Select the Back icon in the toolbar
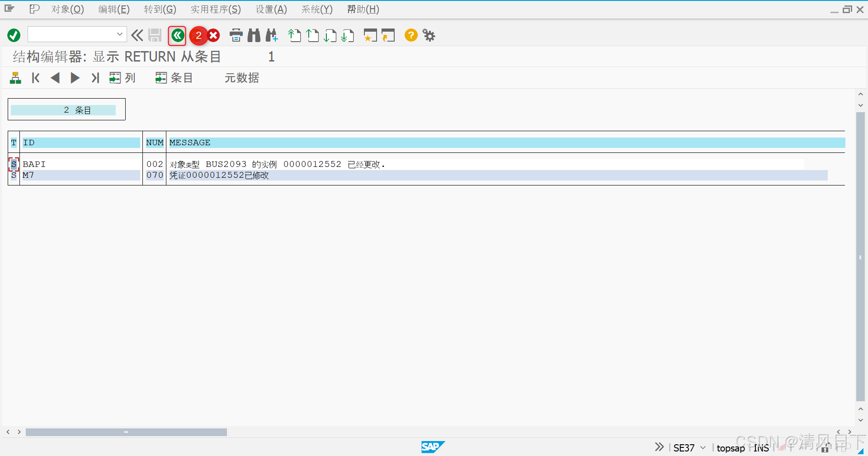This screenshot has width=868, height=456. click(x=177, y=35)
